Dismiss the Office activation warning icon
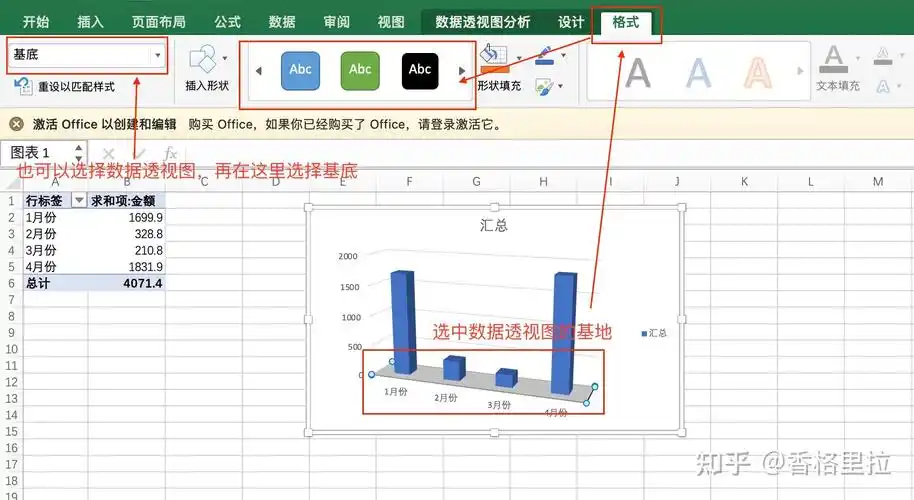Viewport: 914px width, 500px height. (x=17, y=124)
